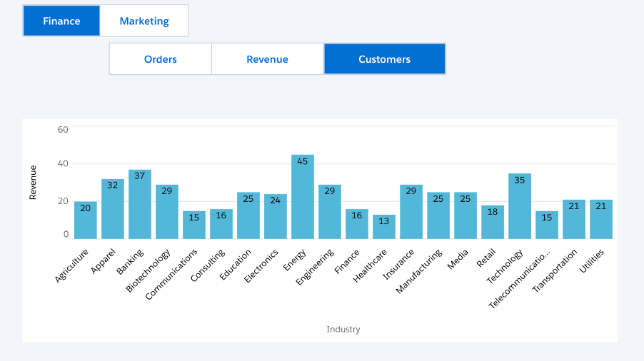Switch to the Marketing tab
The image size is (644, 361).
tap(144, 21)
